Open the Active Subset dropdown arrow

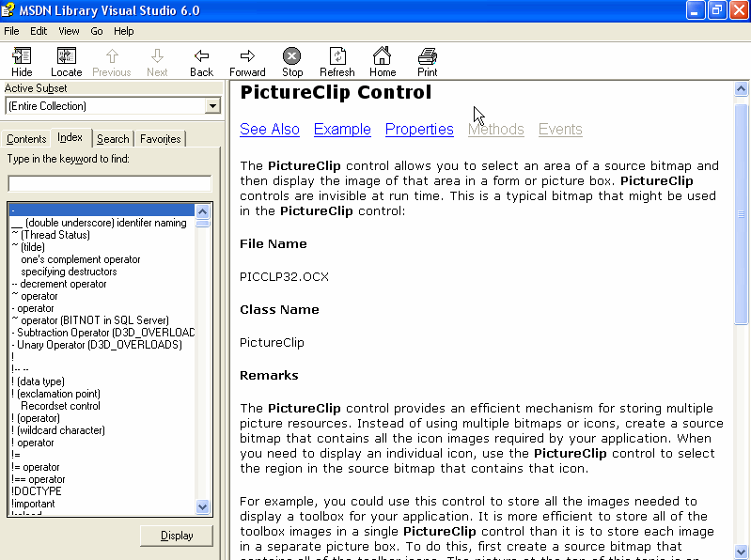[212, 106]
